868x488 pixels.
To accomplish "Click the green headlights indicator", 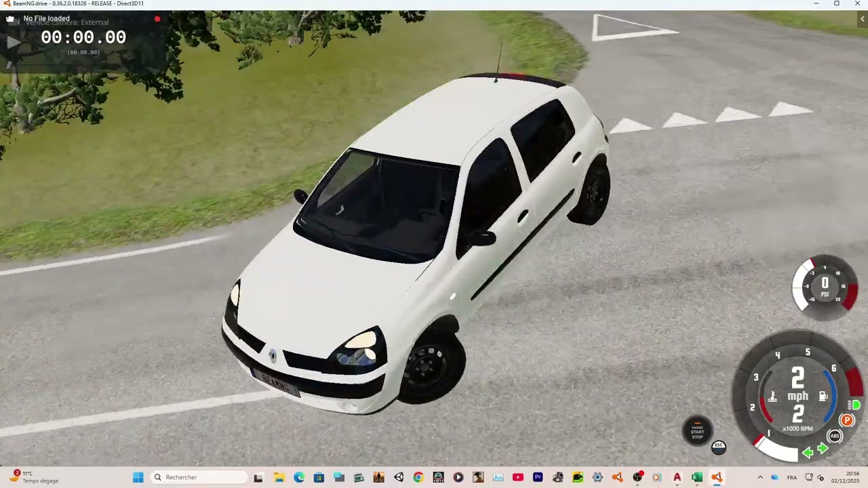I will (854, 405).
